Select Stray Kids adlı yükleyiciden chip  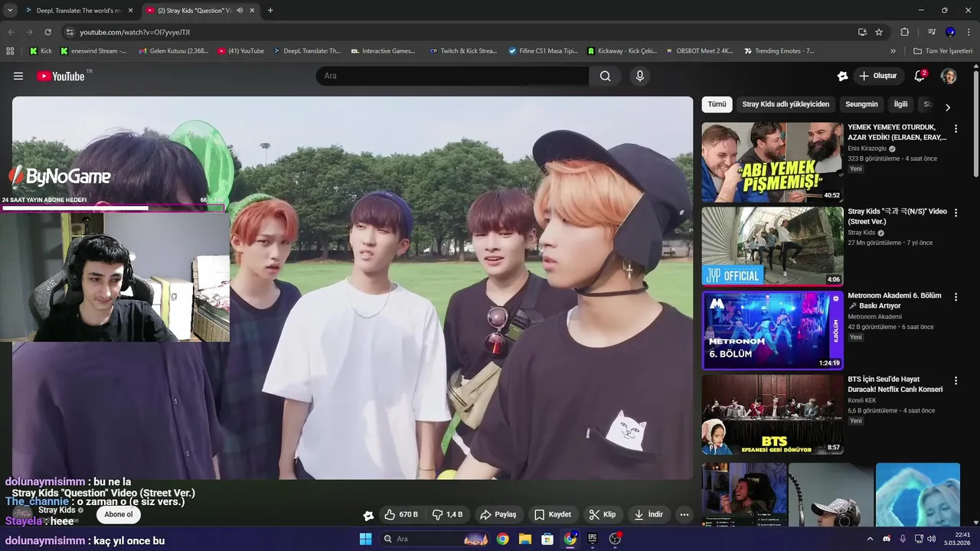pyautogui.click(x=786, y=104)
